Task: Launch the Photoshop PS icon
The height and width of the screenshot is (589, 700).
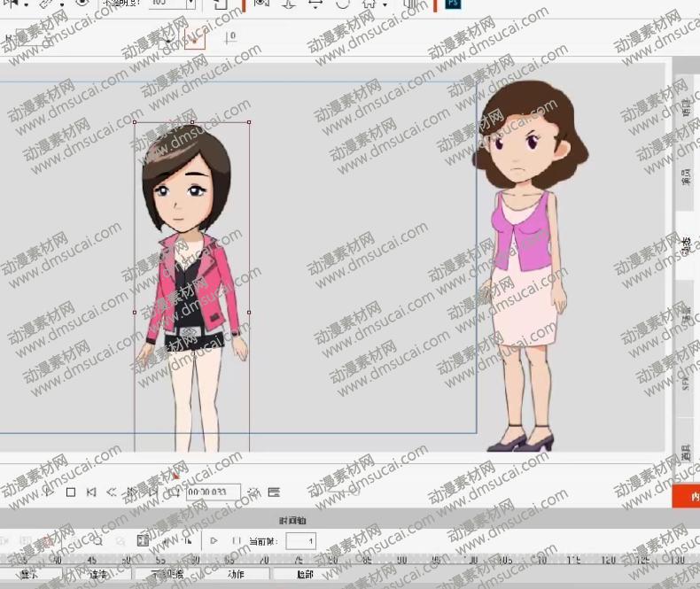Action: coord(453,4)
